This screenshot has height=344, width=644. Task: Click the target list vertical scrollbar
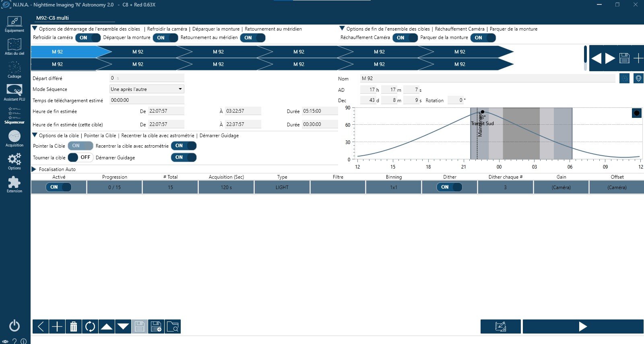585,58
